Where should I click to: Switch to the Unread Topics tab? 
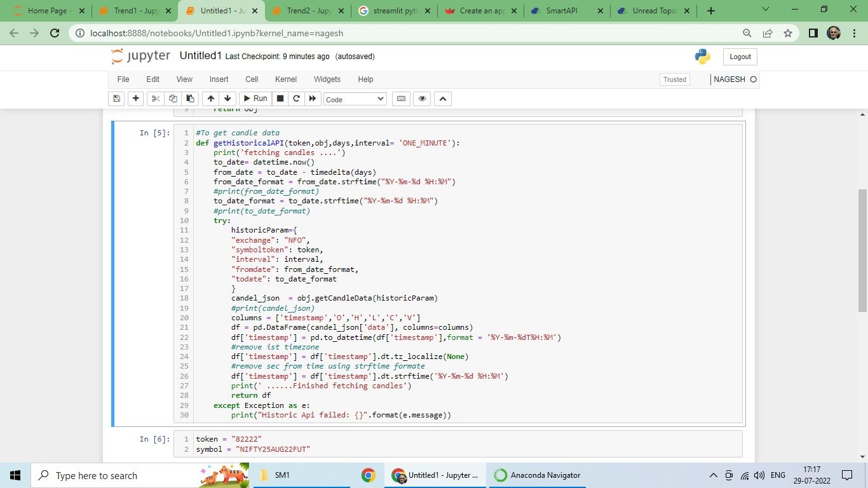(653, 11)
